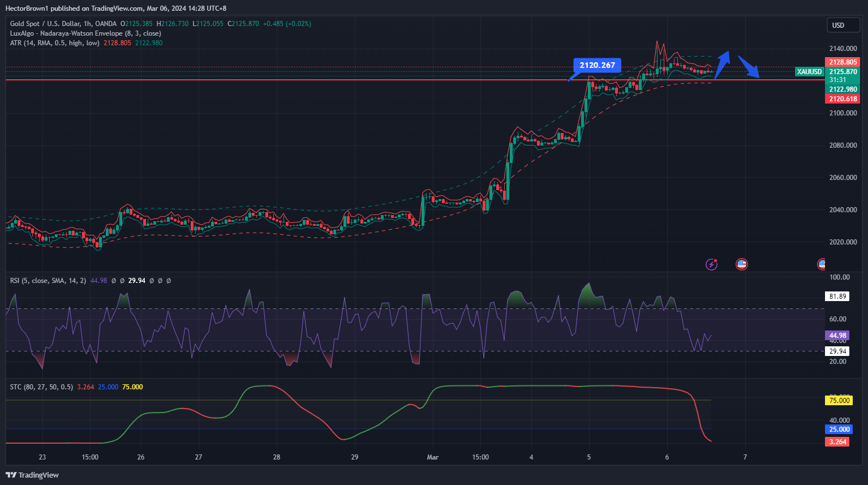Click the 2100.000 price axis value
The height and width of the screenshot is (485, 868).
tap(843, 113)
